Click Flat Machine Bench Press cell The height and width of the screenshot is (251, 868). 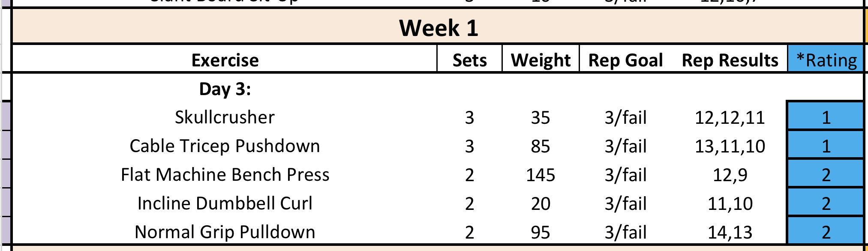pos(225,174)
